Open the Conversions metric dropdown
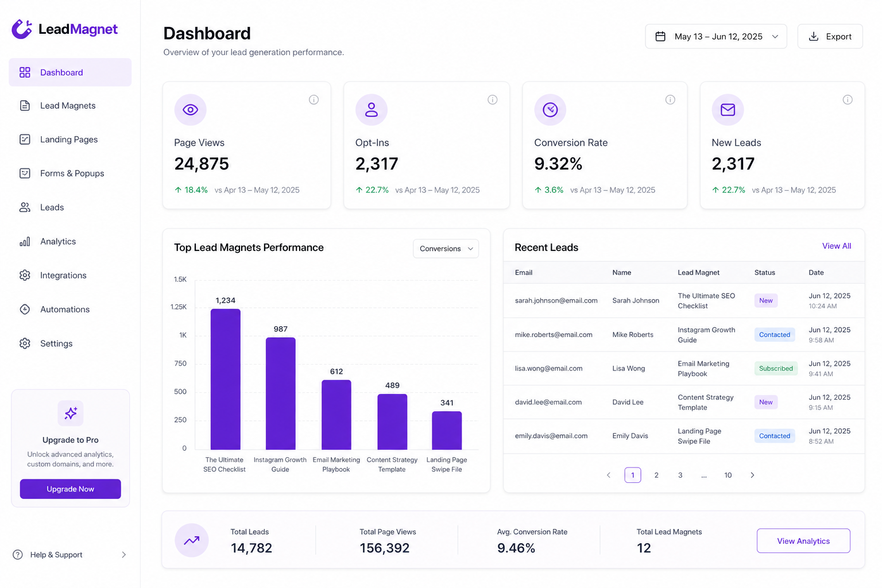 pyautogui.click(x=446, y=249)
